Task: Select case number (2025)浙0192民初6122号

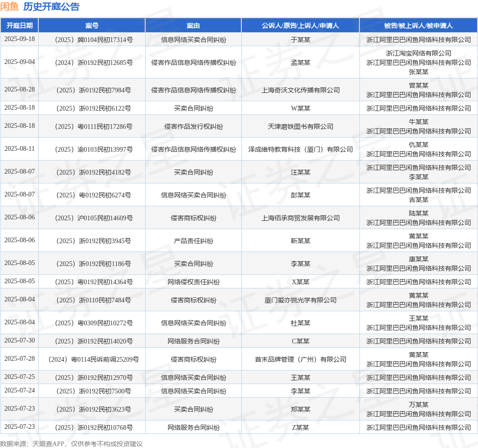Action: [x=94, y=108]
